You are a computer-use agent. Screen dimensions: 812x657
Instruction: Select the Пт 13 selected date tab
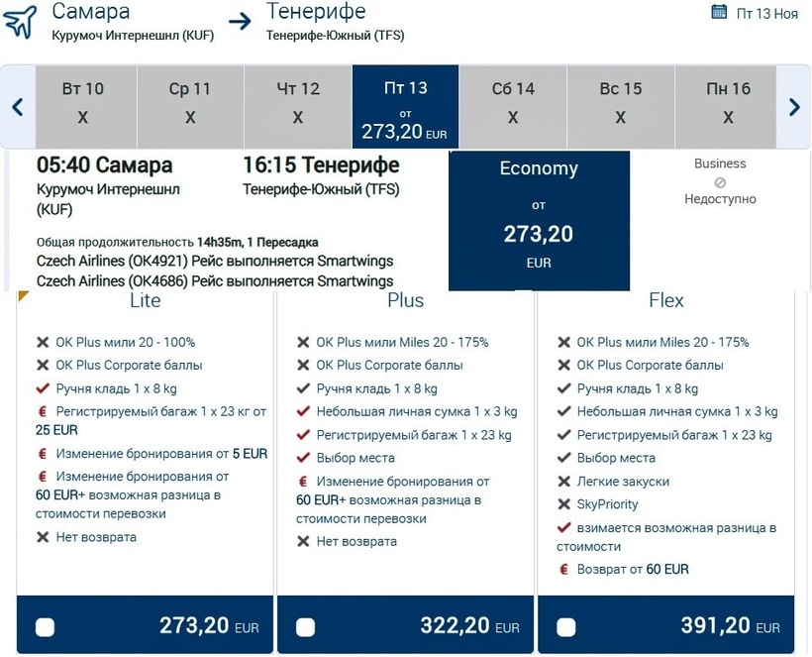[405, 107]
